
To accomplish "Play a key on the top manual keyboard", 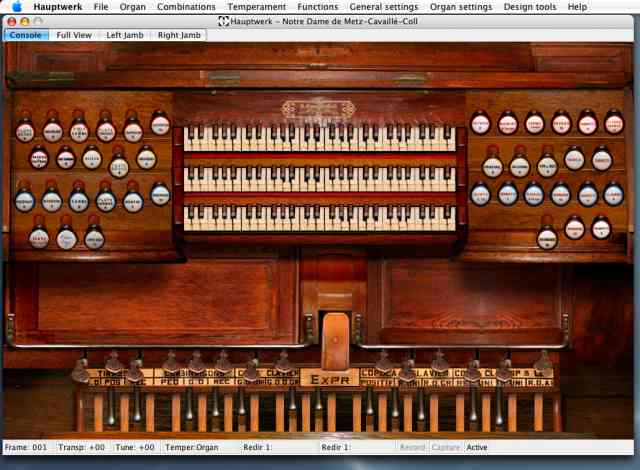I will (319, 139).
